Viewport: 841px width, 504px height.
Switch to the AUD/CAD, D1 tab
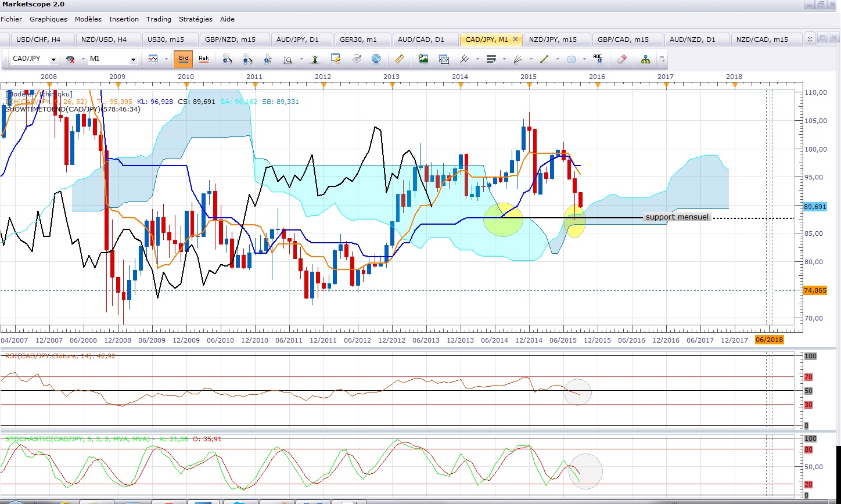[x=425, y=39]
